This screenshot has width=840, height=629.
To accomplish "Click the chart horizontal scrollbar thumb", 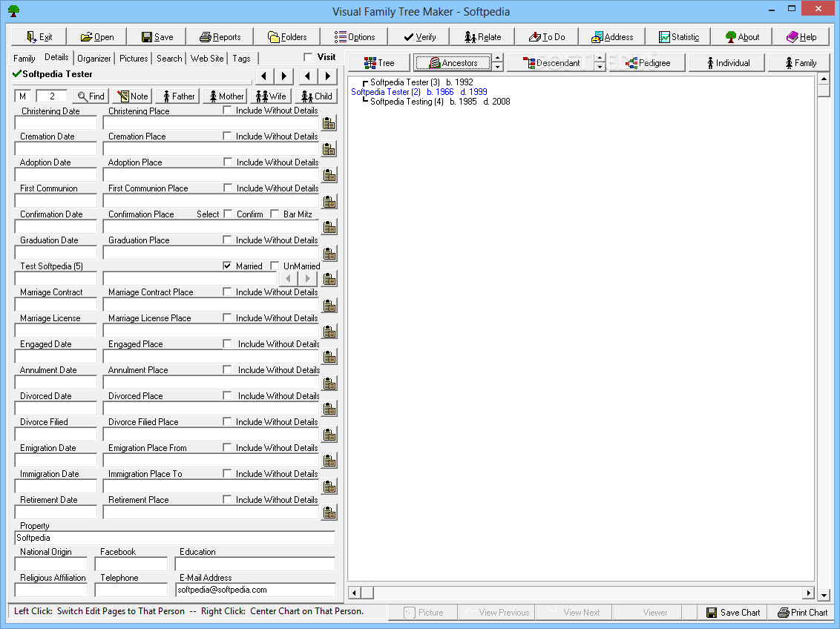I will [x=367, y=593].
